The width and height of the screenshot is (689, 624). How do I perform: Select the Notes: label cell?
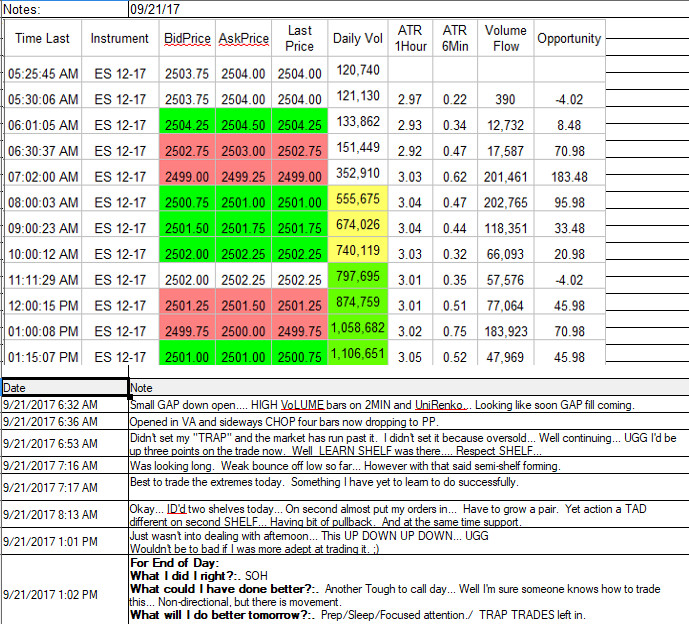(65, 9)
